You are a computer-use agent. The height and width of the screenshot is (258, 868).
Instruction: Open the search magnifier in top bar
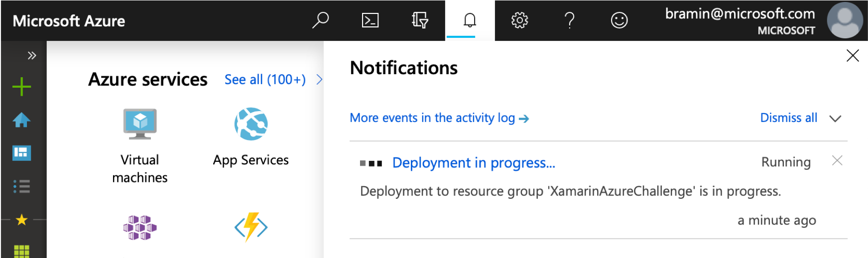coord(320,20)
